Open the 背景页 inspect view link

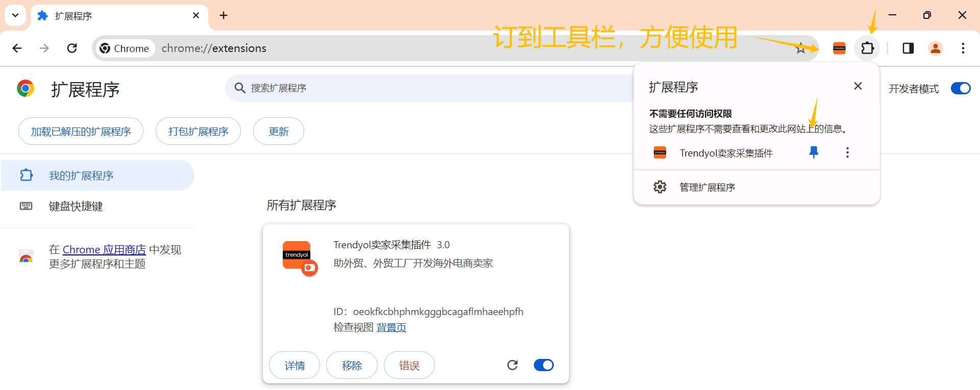pos(391,327)
